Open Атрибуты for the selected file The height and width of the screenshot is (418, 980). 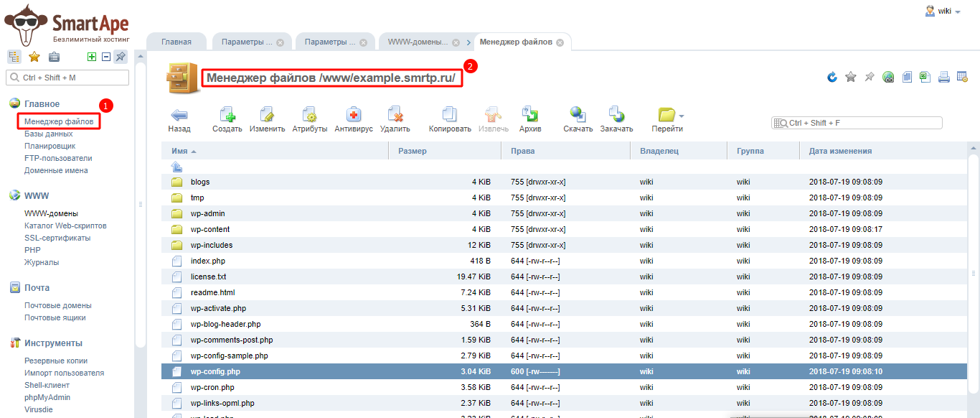[x=309, y=115]
